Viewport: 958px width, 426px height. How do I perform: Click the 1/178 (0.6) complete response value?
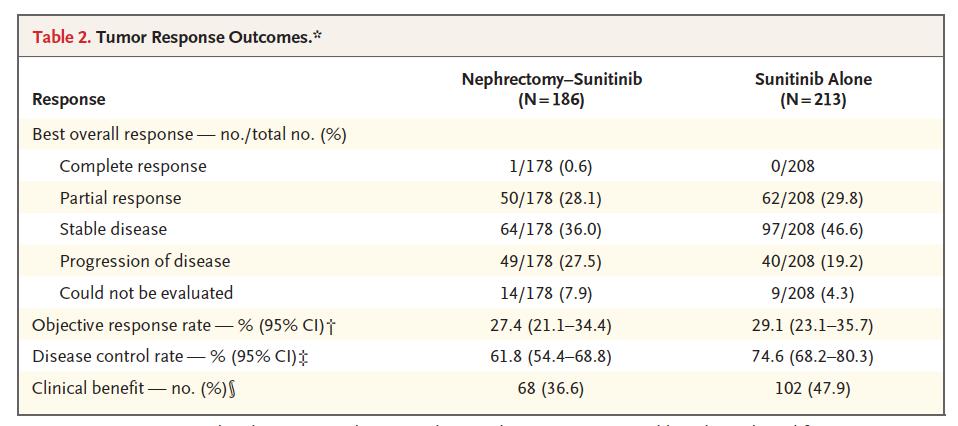pyautogui.click(x=552, y=166)
